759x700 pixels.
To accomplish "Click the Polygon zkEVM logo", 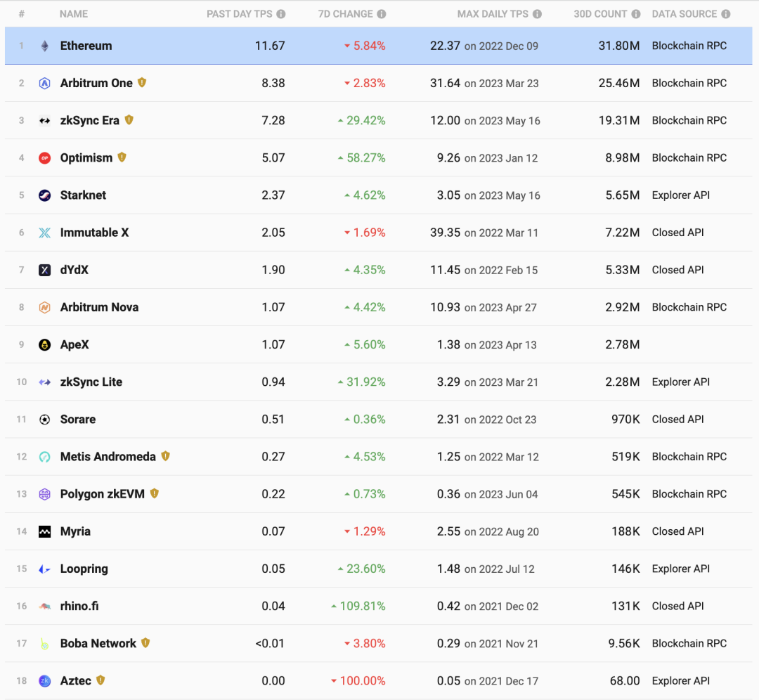I will 44,493.
